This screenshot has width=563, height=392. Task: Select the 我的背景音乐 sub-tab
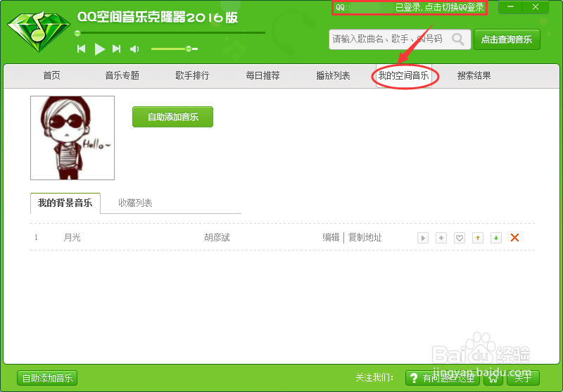(x=65, y=203)
